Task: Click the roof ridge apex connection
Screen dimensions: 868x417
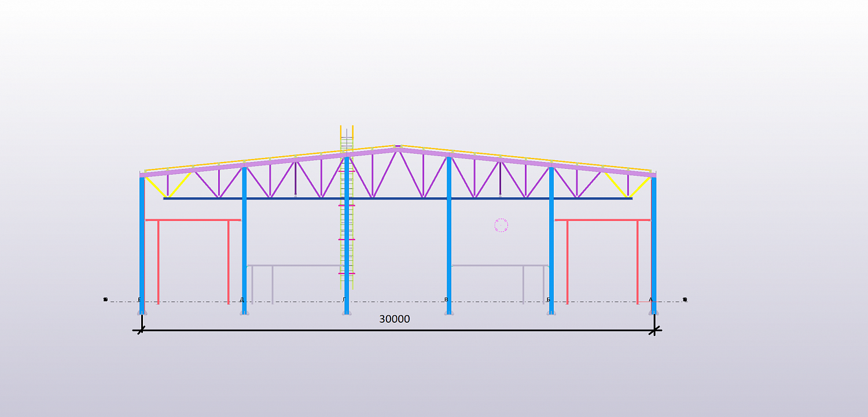Action: [x=398, y=147]
